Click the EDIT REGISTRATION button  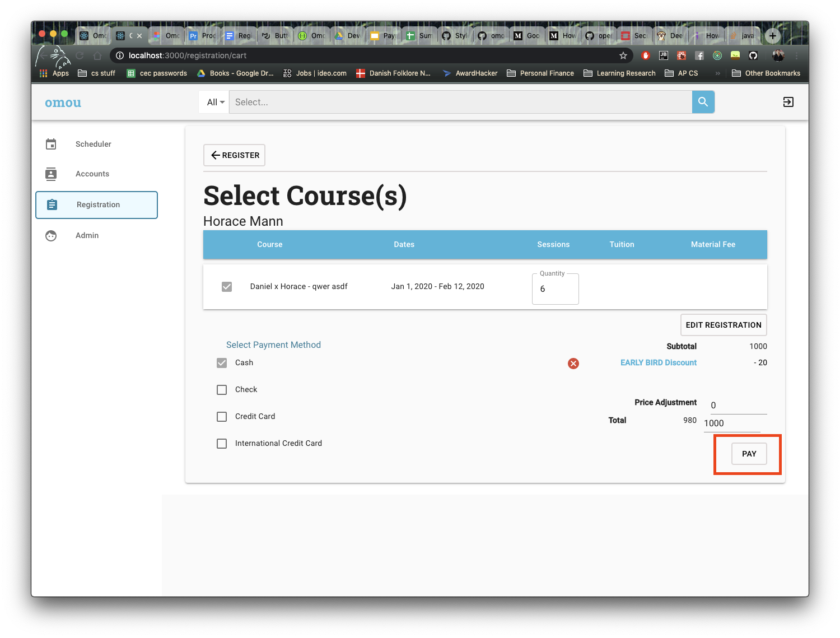724,325
